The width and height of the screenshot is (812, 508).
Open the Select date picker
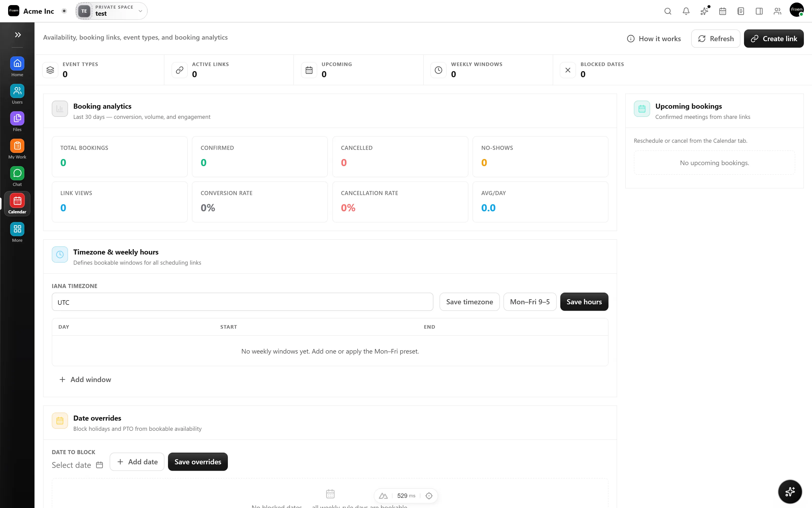[x=77, y=465]
